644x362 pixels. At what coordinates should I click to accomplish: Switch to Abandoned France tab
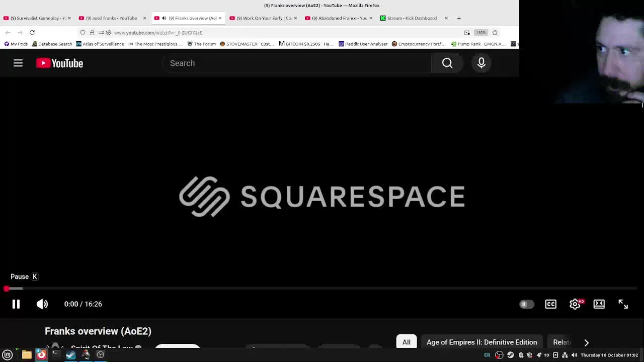(x=339, y=18)
